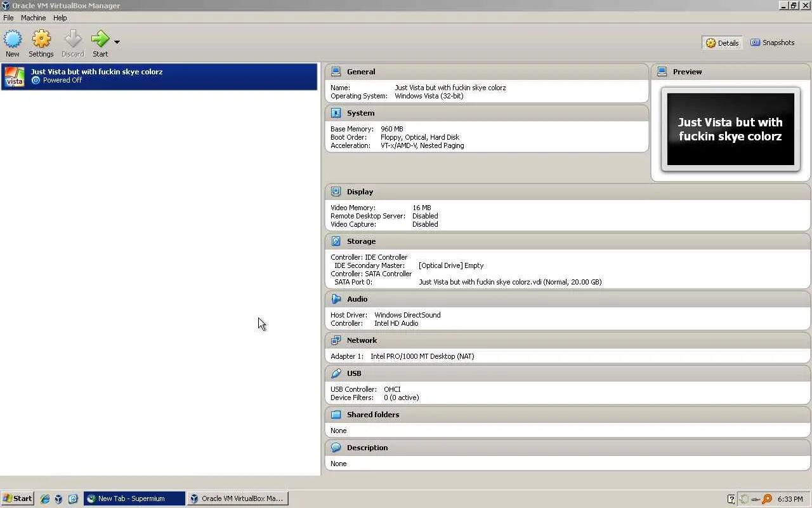Image resolution: width=812 pixels, height=508 pixels.
Task: Open the Windows Start menu
Action: click(x=17, y=498)
